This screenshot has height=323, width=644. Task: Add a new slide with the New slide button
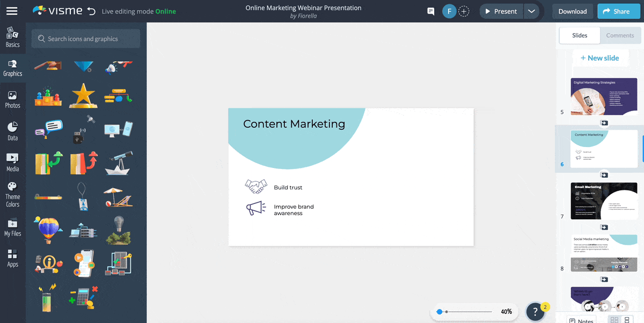tap(601, 57)
